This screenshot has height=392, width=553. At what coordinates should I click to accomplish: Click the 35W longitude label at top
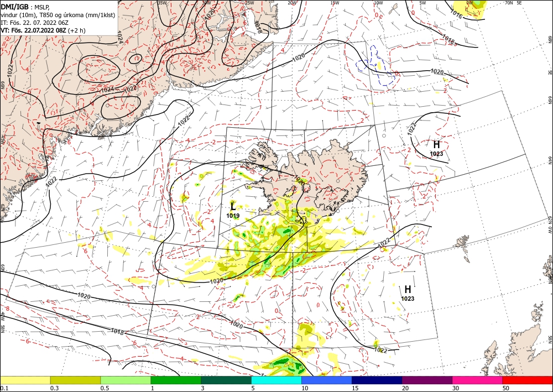(x=162, y=3)
